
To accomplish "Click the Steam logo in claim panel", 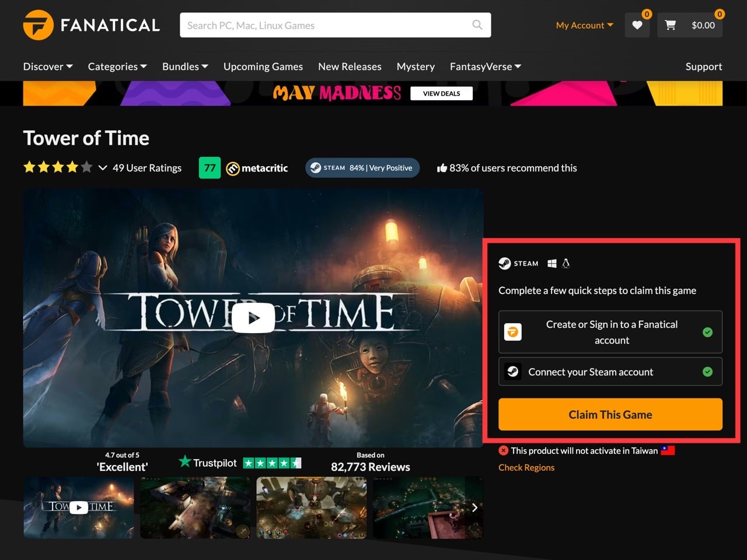I will click(x=518, y=264).
